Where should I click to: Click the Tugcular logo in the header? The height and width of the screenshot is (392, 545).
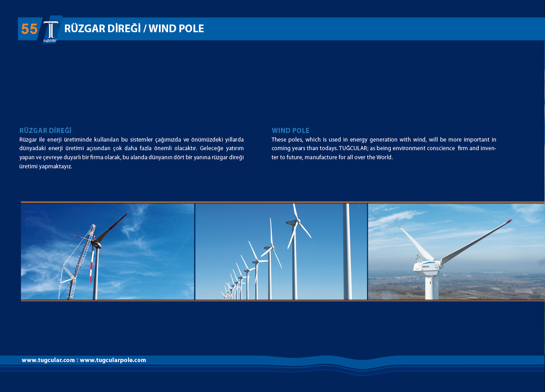click(x=50, y=31)
